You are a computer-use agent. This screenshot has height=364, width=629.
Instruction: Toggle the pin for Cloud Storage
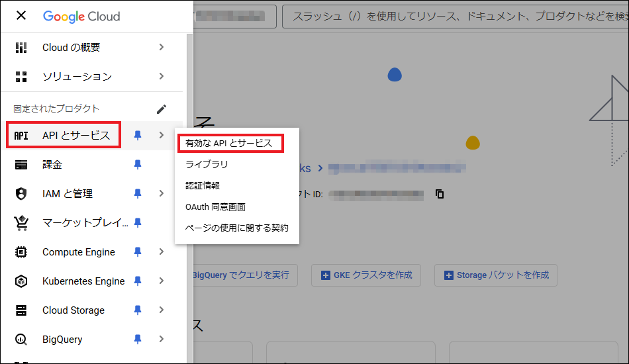[x=138, y=310]
